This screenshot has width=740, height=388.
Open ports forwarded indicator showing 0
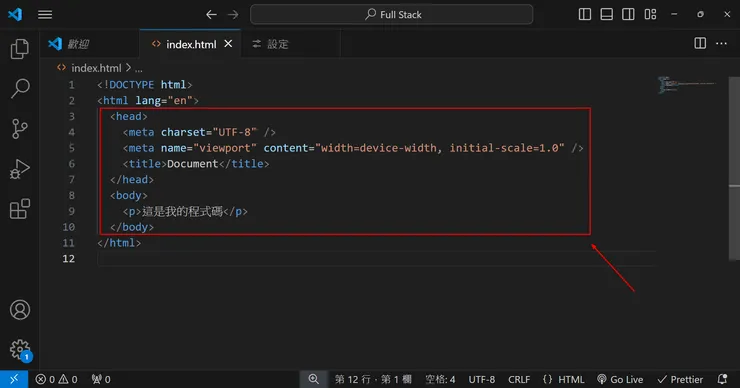coord(101,380)
